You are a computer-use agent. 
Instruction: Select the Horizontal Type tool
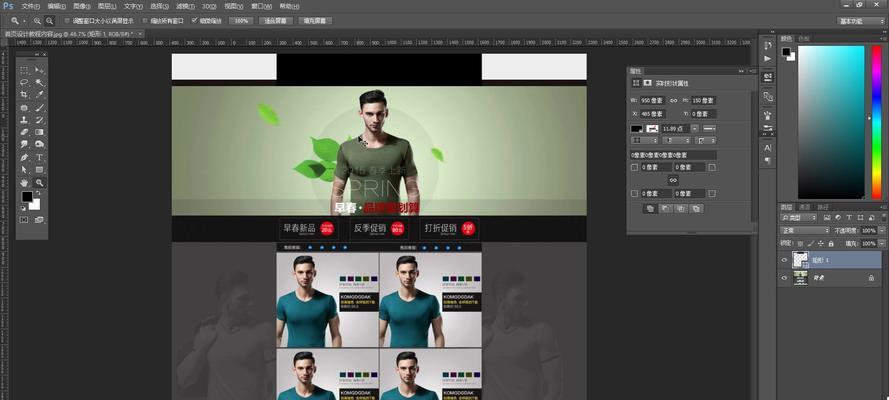[39, 157]
